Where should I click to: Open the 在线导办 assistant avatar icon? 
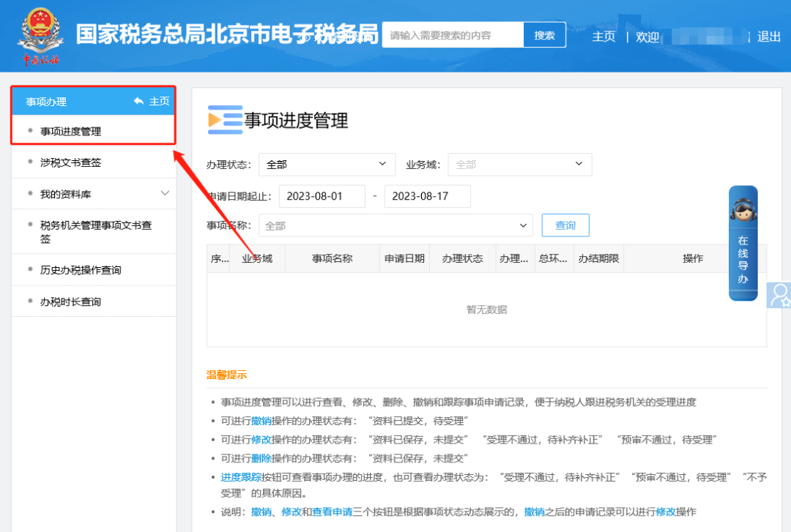coord(743,209)
